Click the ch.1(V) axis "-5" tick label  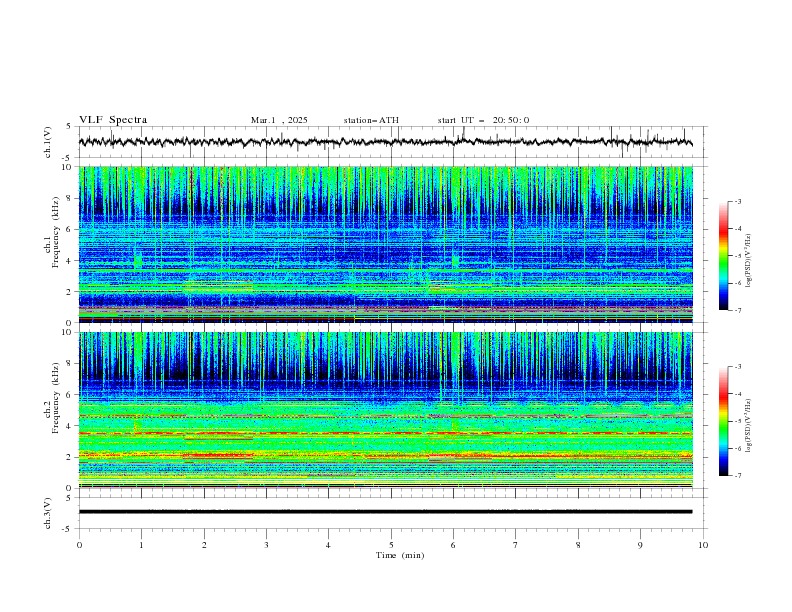pyautogui.click(x=68, y=158)
